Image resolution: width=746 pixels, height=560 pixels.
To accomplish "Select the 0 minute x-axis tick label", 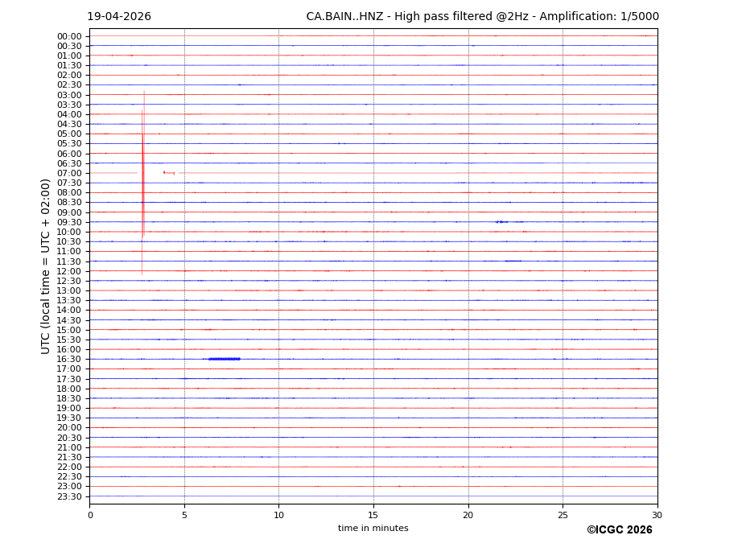I will coord(90,516).
